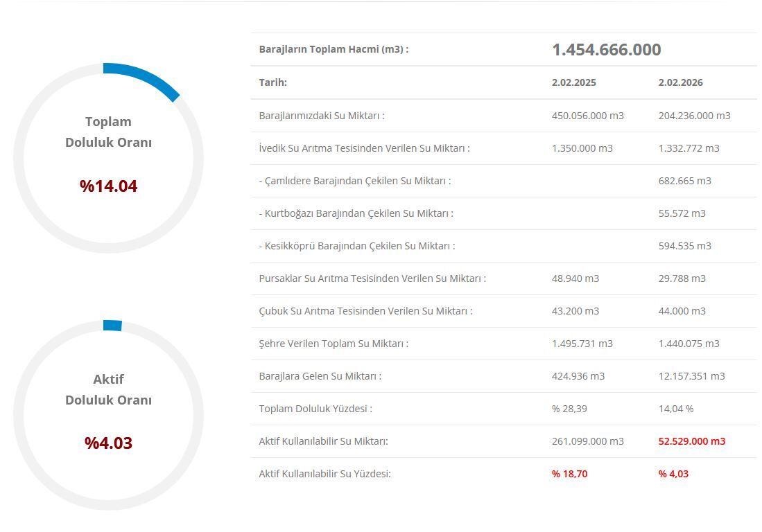Click the red % 18,70 percentage
The width and height of the screenshot is (762, 532).
569,474
